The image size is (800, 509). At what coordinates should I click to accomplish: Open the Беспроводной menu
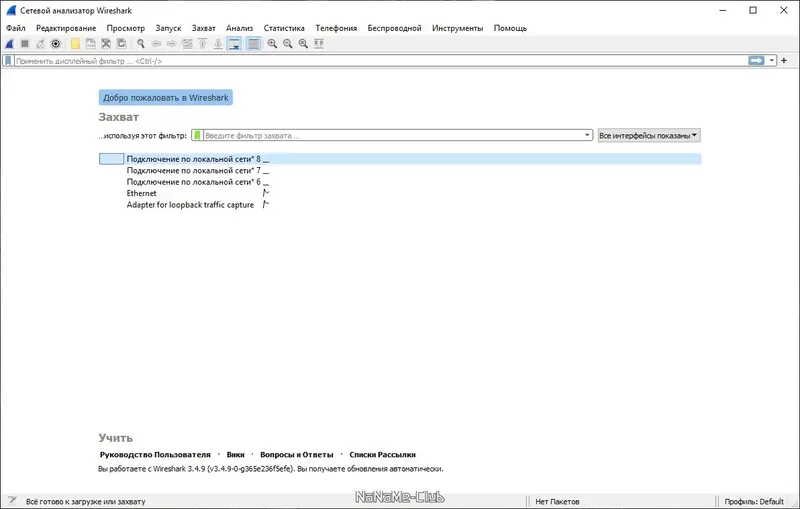click(x=394, y=28)
